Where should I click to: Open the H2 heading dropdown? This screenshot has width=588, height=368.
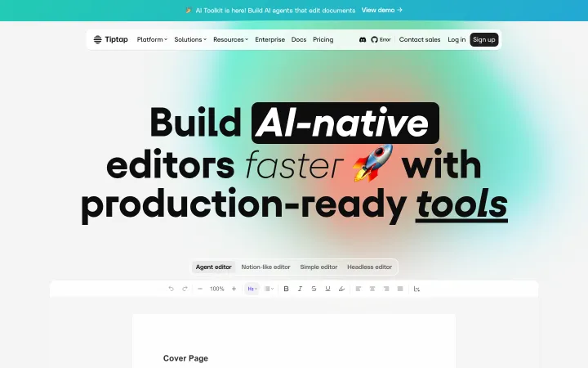pos(252,289)
